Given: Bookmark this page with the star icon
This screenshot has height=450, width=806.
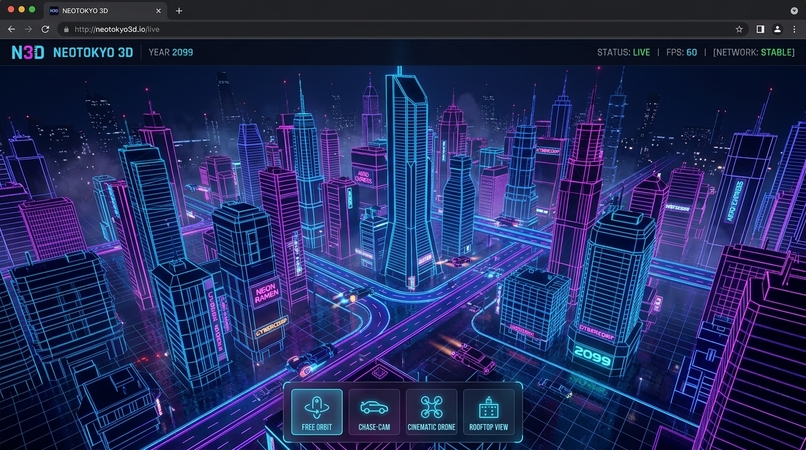Looking at the screenshot, I should tap(739, 29).
